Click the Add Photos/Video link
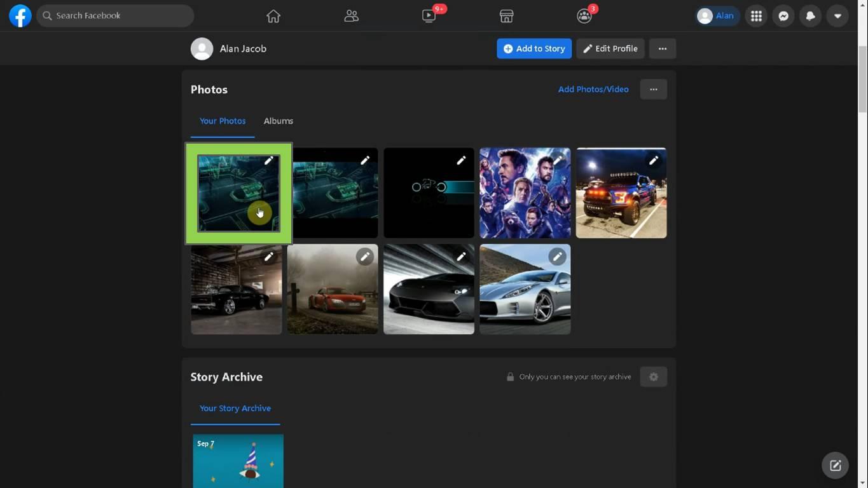 tap(593, 90)
